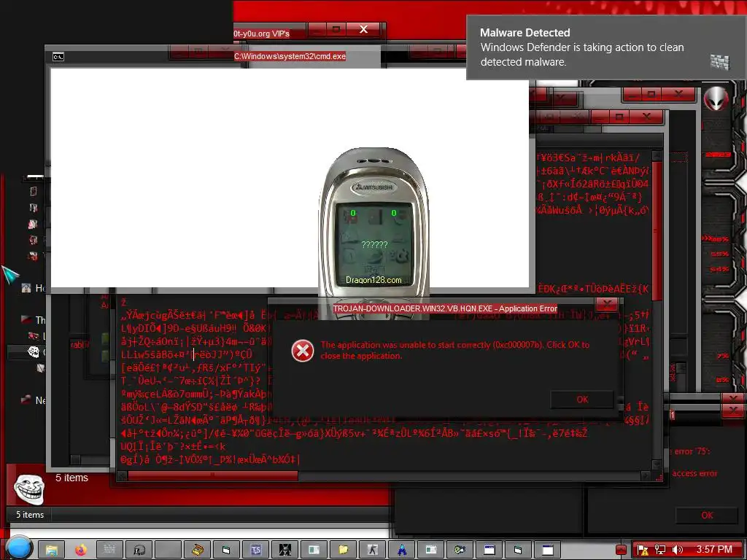Viewport: 747px width, 560px height.
Task: Open the running figure taskbar icon
Action: 373,550
